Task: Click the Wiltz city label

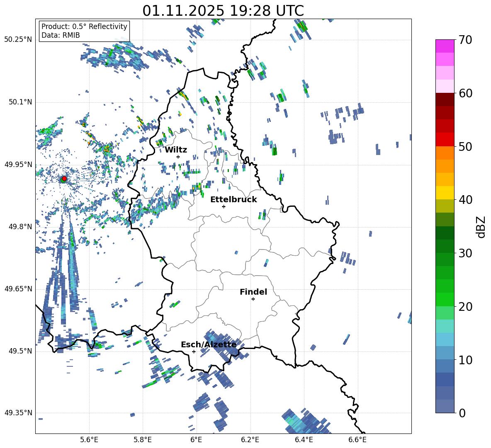Action: (x=176, y=150)
